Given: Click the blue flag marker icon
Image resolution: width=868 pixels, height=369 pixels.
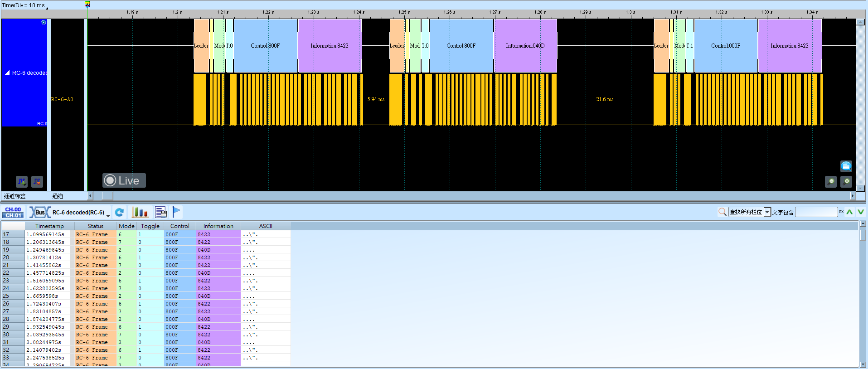Looking at the screenshot, I should [176, 212].
